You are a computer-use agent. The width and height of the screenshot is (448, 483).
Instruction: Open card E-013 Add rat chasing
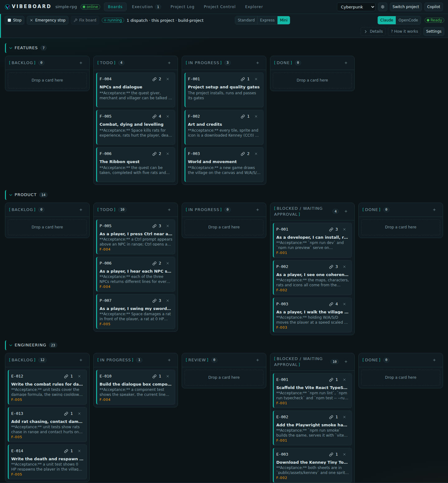pos(47,424)
